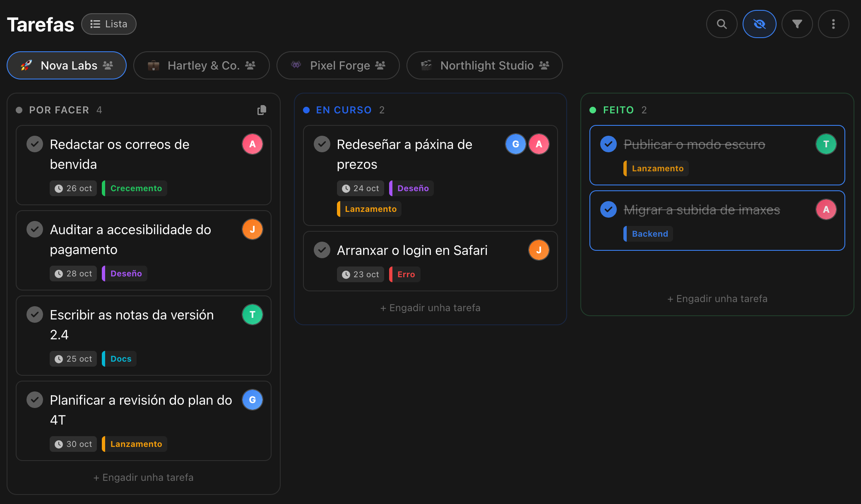This screenshot has height=504, width=861.
Task: Add a task in Por Facer column
Action: [x=143, y=478]
